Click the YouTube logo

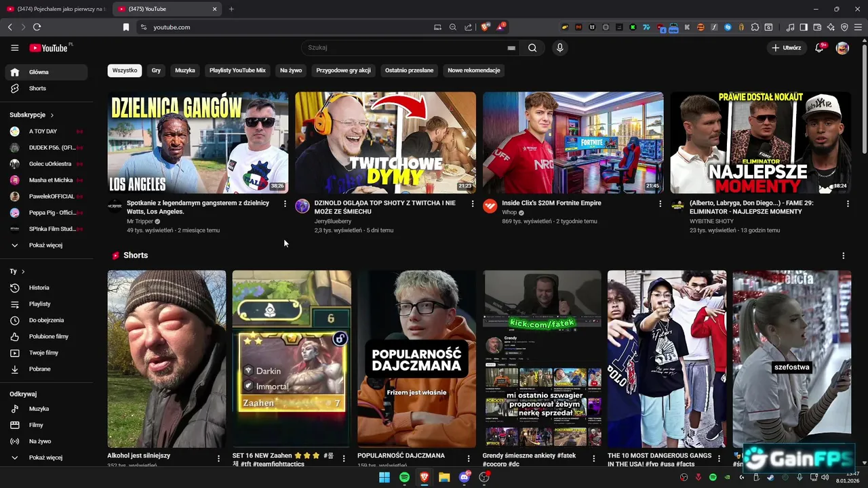point(48,48)
